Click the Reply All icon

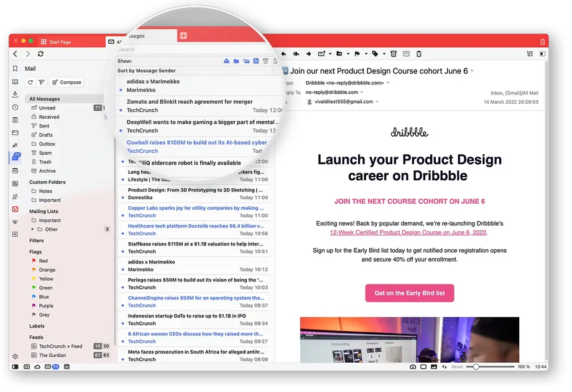click(296, 53)
